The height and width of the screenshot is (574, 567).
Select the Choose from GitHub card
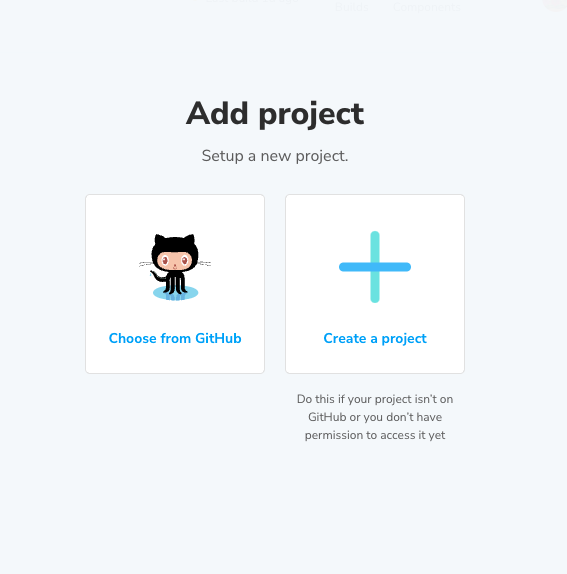click(175, 284)
